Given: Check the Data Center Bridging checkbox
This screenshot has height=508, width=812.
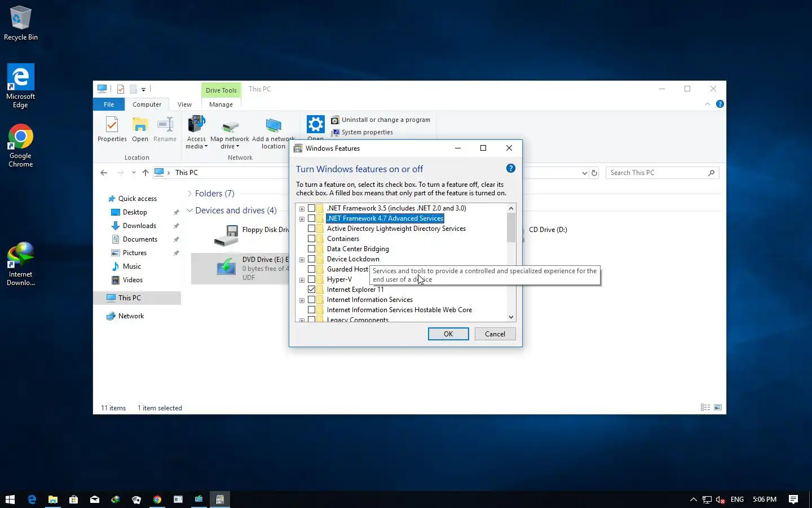Looking at the screenshot, I should coord(311,249).
